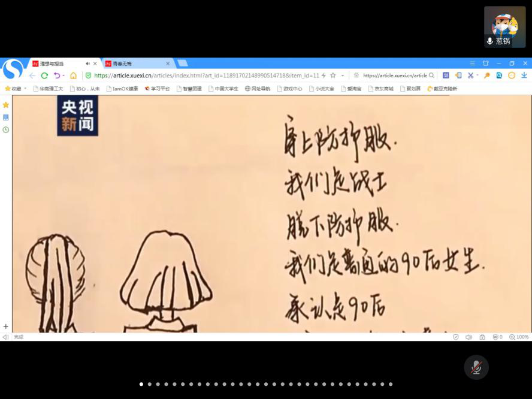532x399 pixels.
Task: Open the 中国大学生 bookmark
Action: pyautogui.click(x=223, y=89)
